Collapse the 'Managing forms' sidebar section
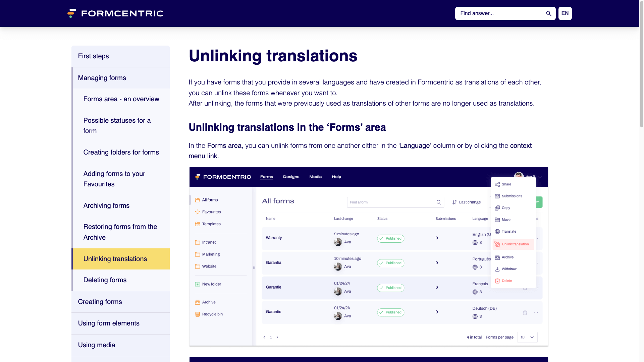The image size is (644, 362). pyautogui.click(x=120, y=78)
